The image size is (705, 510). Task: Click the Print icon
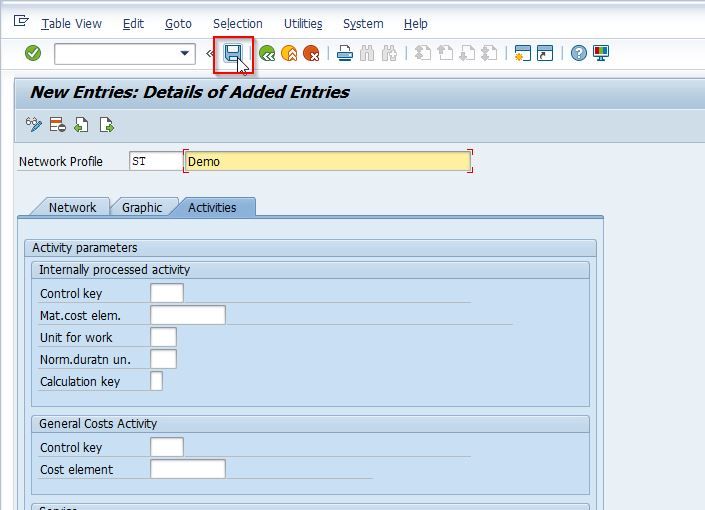(x=345, y=54)
